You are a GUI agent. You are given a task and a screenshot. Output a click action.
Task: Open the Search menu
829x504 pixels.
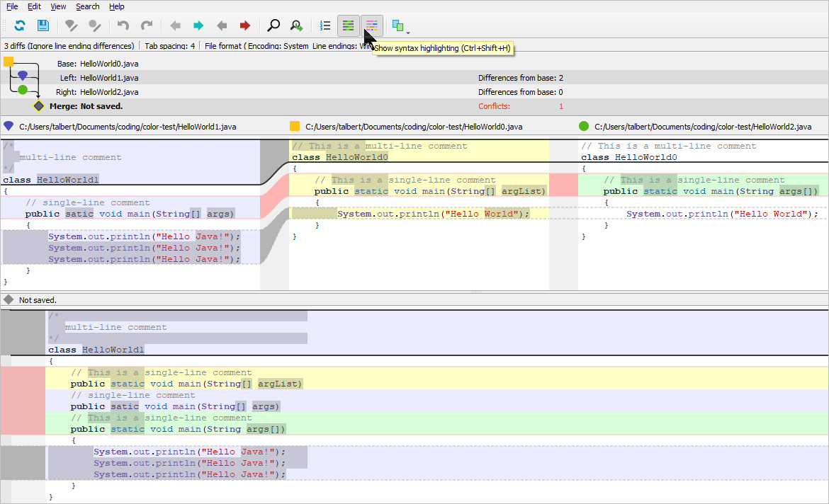tap(87, 6)
